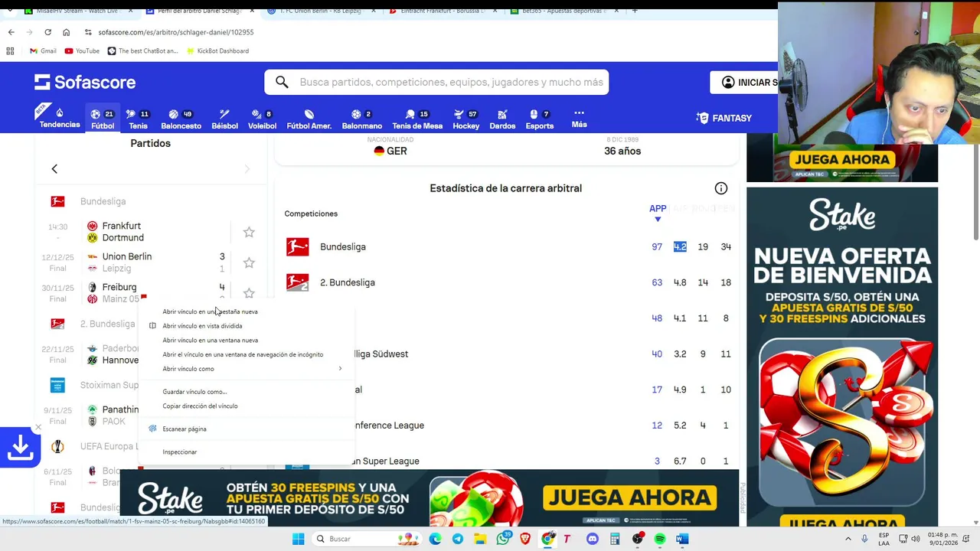Click the Windows taskbar Buscar box

[367, 539]
